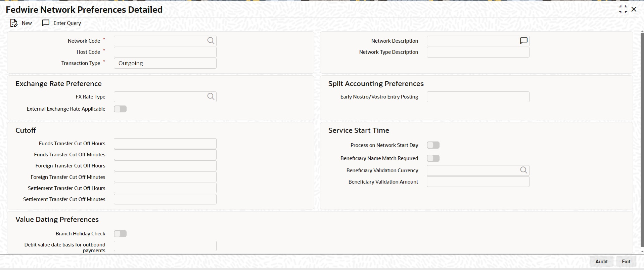Toggle External Exchange Rate Applicable switch
Screen dimensions: 644x270
click(120, 109)
